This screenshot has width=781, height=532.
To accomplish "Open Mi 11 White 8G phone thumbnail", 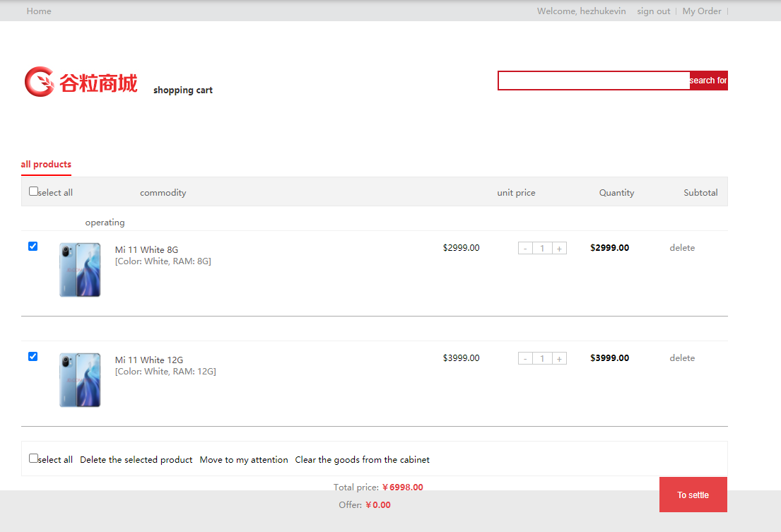I will click(x=80, y=270).
